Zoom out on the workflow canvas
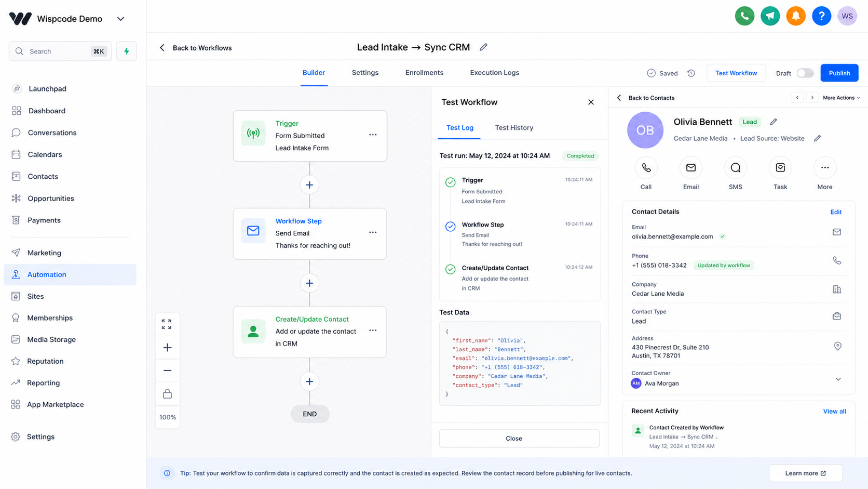868x489 pixels. (x=167, y=371)
